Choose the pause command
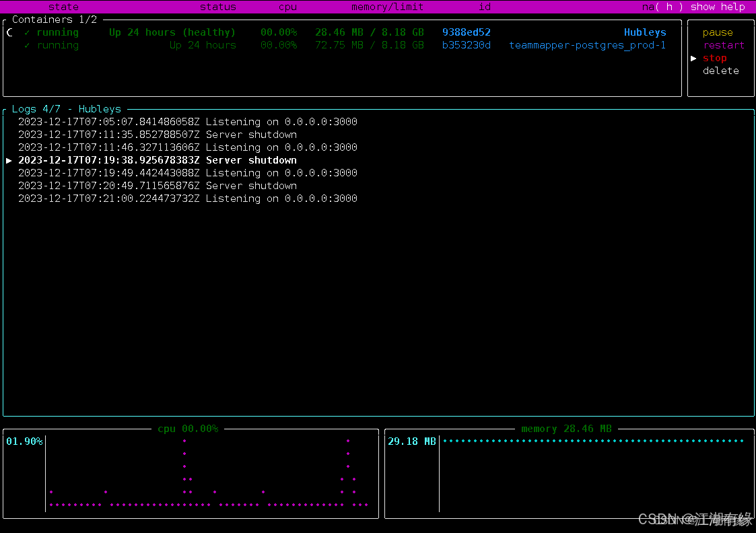 pyautogui.click(x=718, y=33)
